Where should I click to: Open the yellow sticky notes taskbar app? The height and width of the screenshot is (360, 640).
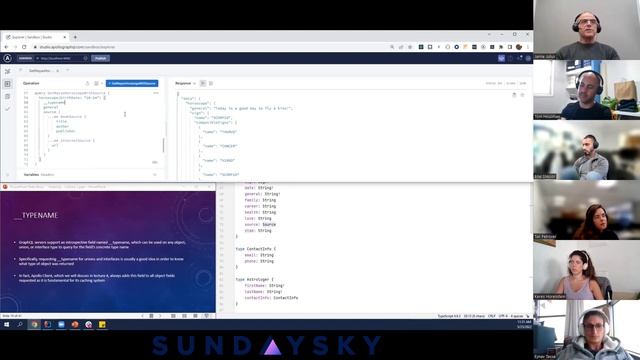pos(102,324)
